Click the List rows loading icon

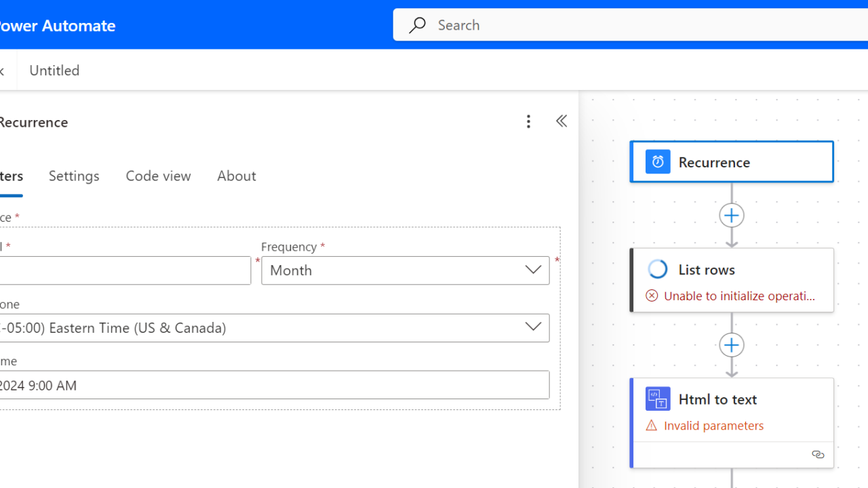pos(657,269)
